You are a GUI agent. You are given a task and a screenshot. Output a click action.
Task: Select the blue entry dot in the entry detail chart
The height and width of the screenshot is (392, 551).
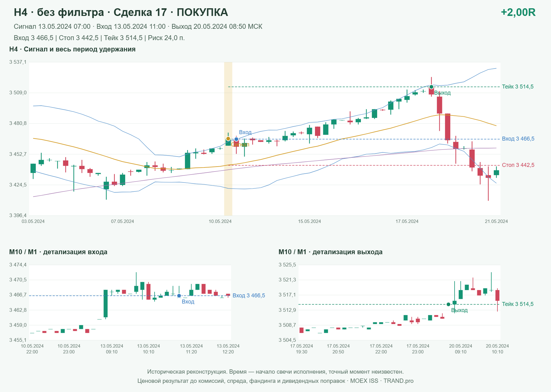click(x=179, y=296)
